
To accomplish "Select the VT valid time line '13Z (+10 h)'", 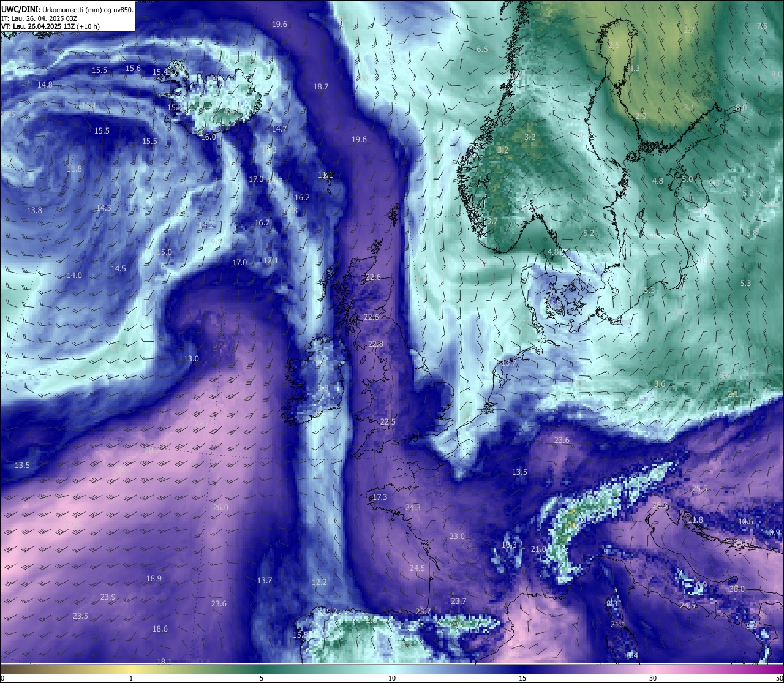I will click(x=51, y=26).
